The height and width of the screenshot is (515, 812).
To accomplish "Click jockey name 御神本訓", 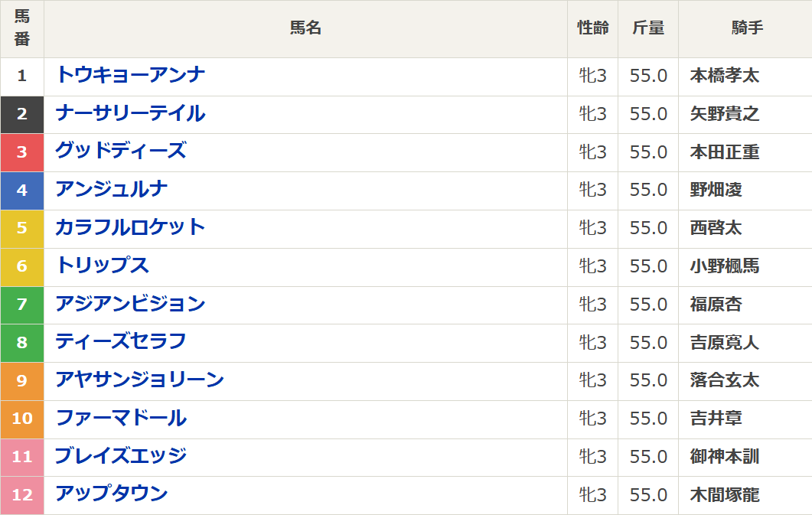I will pos(724,457).
